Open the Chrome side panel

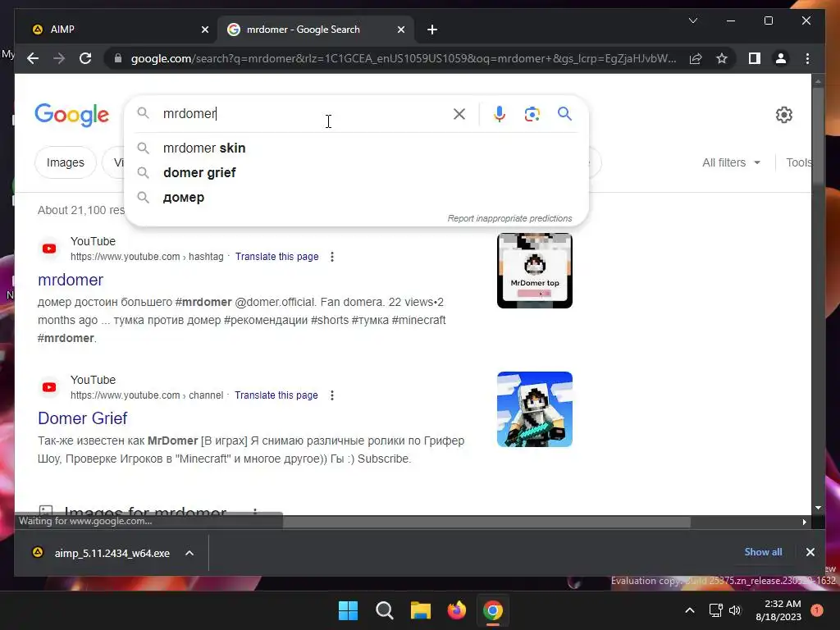tap(755, 58)
